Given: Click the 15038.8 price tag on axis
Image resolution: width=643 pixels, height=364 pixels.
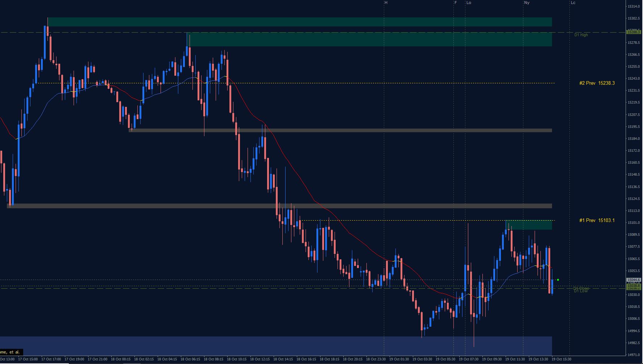Looking at the screenshot, I should tap(634, 286).
